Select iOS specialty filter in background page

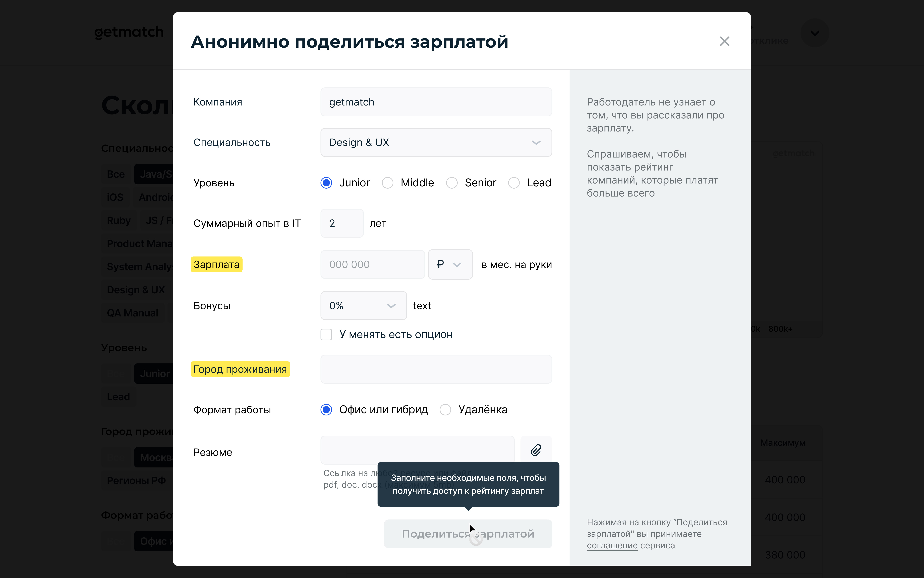(x=115, y=197)
